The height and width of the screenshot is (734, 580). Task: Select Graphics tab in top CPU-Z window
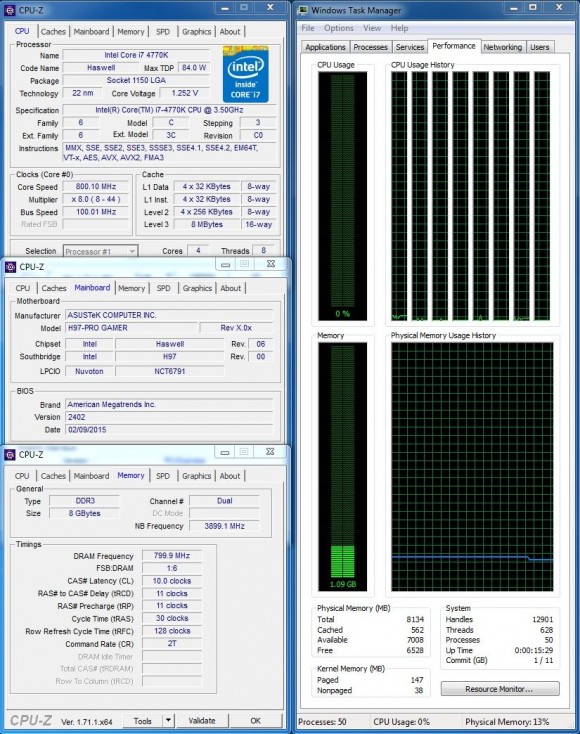click(197, 32)
